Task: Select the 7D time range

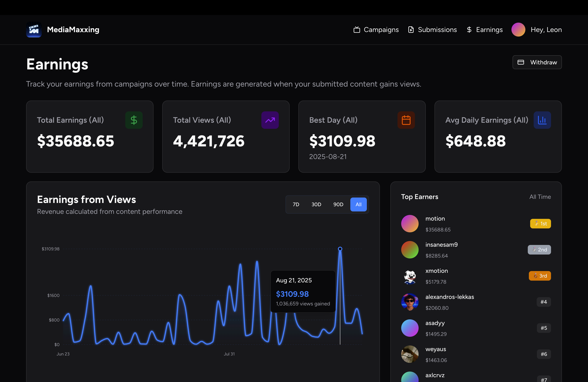Action: point(296,204)
